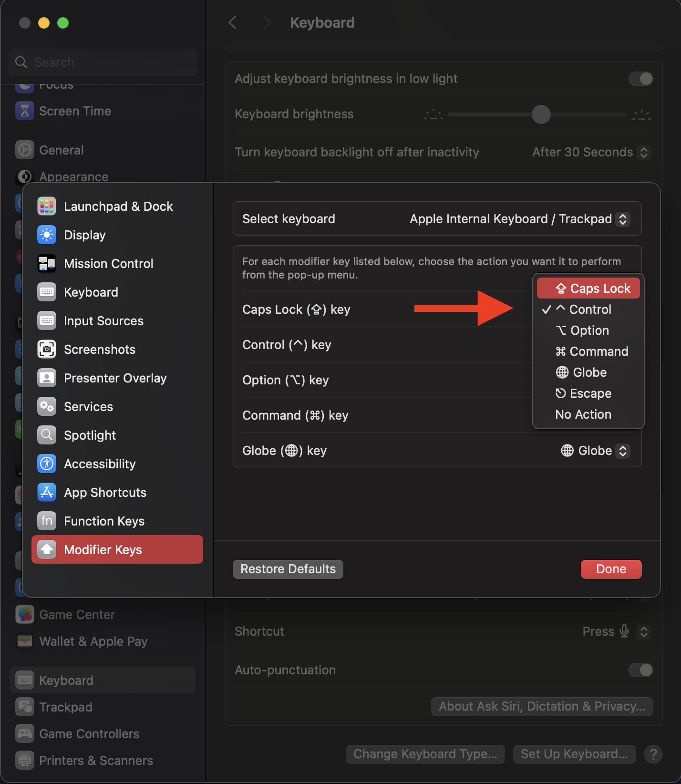Click the Screenshots camera icon

47,350
